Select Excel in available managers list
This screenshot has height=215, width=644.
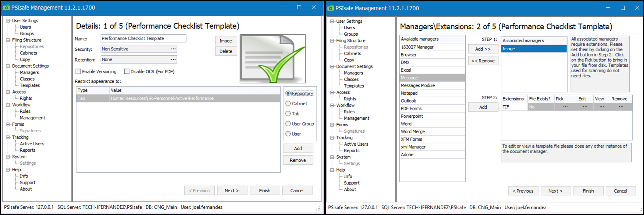[x=432, y=70]
